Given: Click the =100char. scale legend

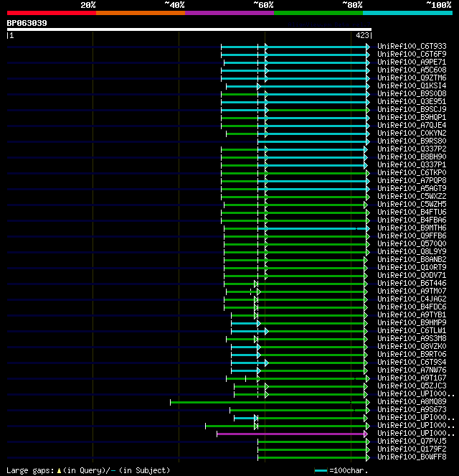Looking at the screenshot, I should 341,470.
